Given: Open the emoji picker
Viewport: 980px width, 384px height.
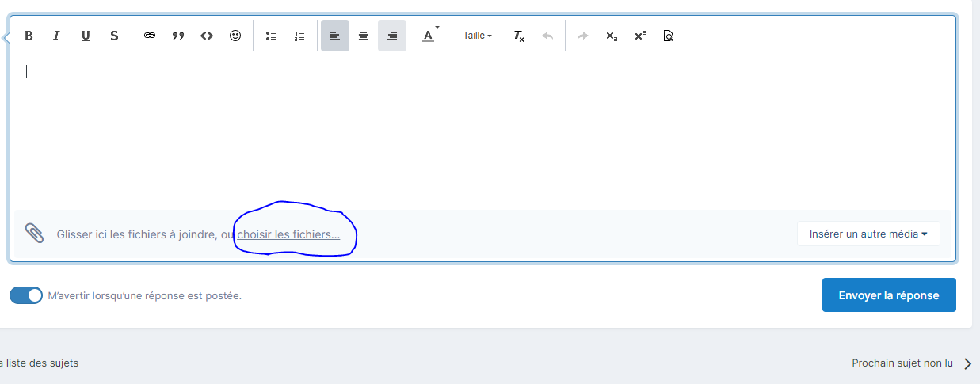Looking at the screenshot, I should (x=235, y=36).
